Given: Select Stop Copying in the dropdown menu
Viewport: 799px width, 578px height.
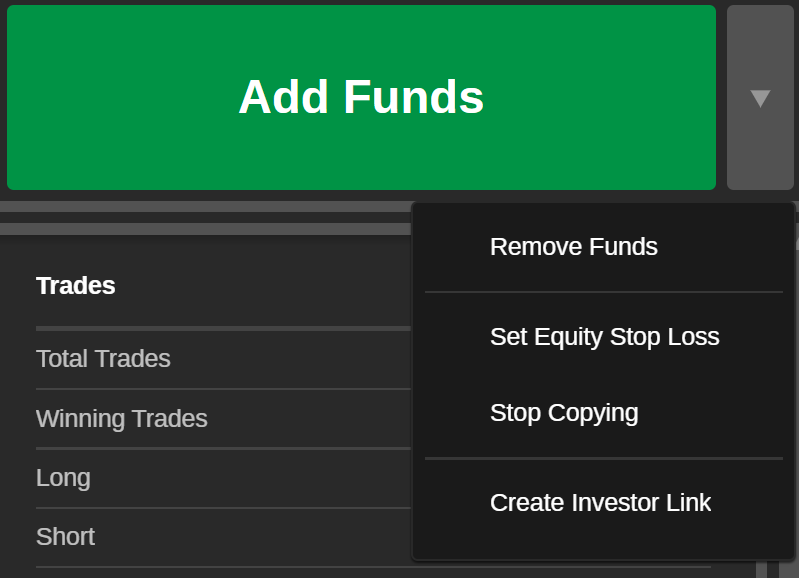Looking at the screenshot, I should (x=563, y=413).
